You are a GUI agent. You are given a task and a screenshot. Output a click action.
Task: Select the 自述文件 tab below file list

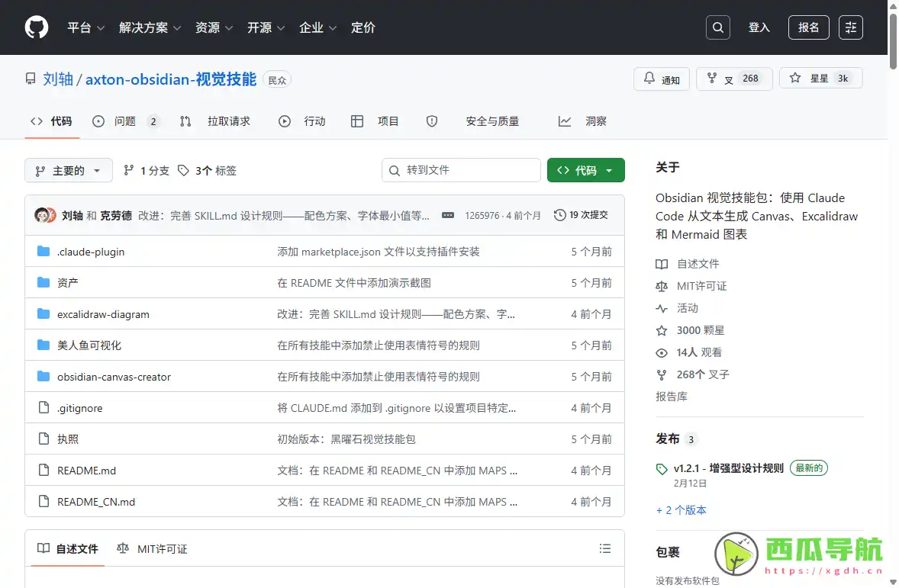tap(68, 548)
